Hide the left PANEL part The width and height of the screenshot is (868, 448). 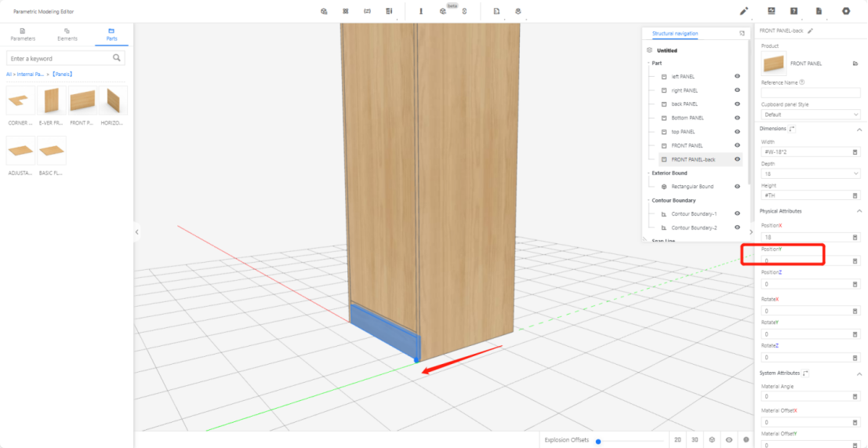(x=737, y=77)
